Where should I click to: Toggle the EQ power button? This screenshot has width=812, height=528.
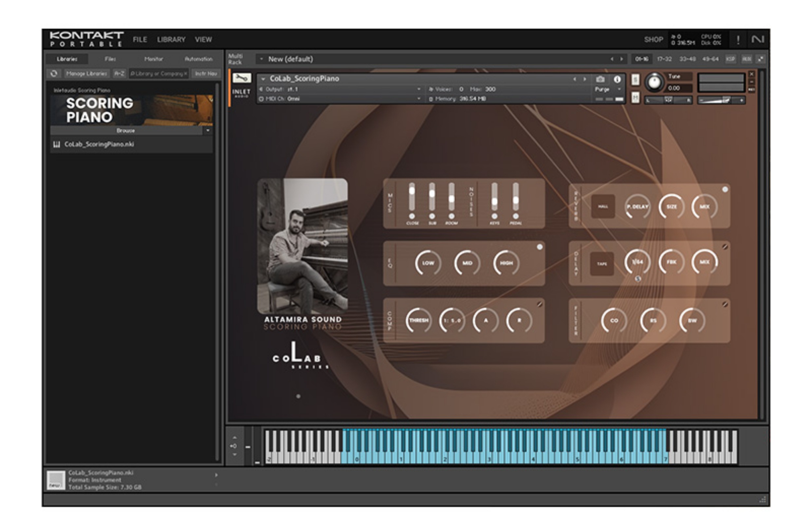tap(540, 247)
